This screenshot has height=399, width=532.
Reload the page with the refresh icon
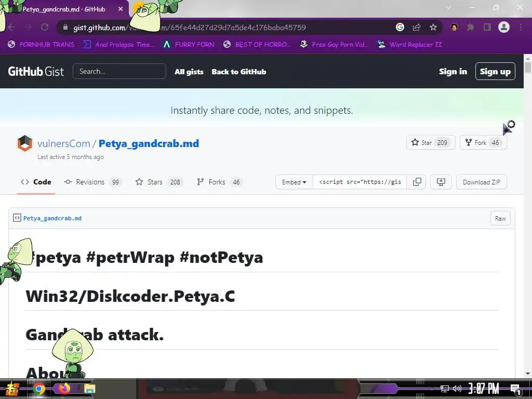[x=45, y=27]
